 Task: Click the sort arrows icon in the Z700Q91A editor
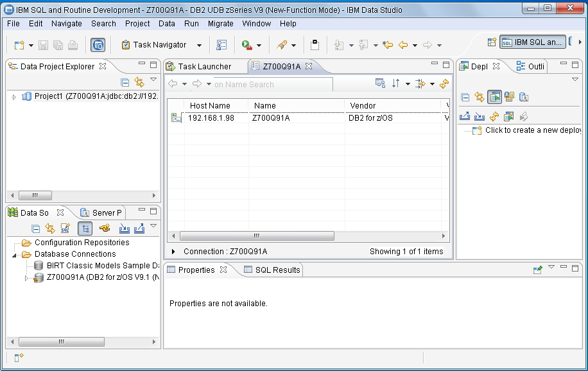(396, 84)
